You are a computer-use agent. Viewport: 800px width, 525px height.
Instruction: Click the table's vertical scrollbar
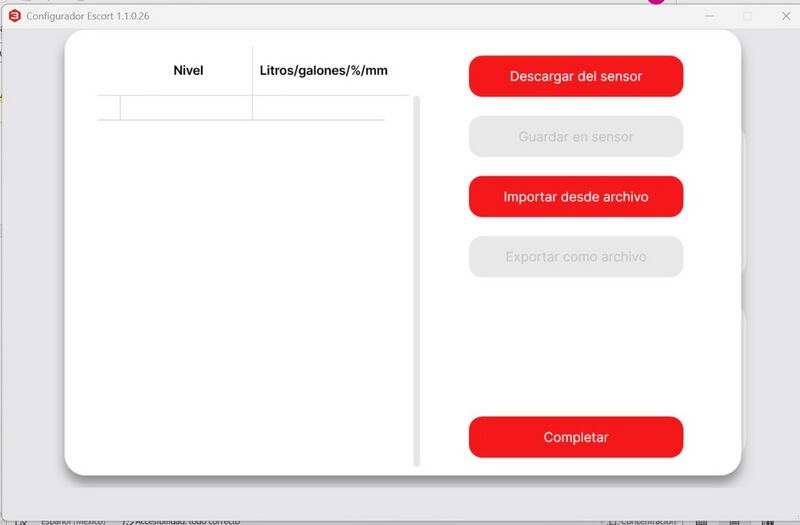click(x=416, y=281)
